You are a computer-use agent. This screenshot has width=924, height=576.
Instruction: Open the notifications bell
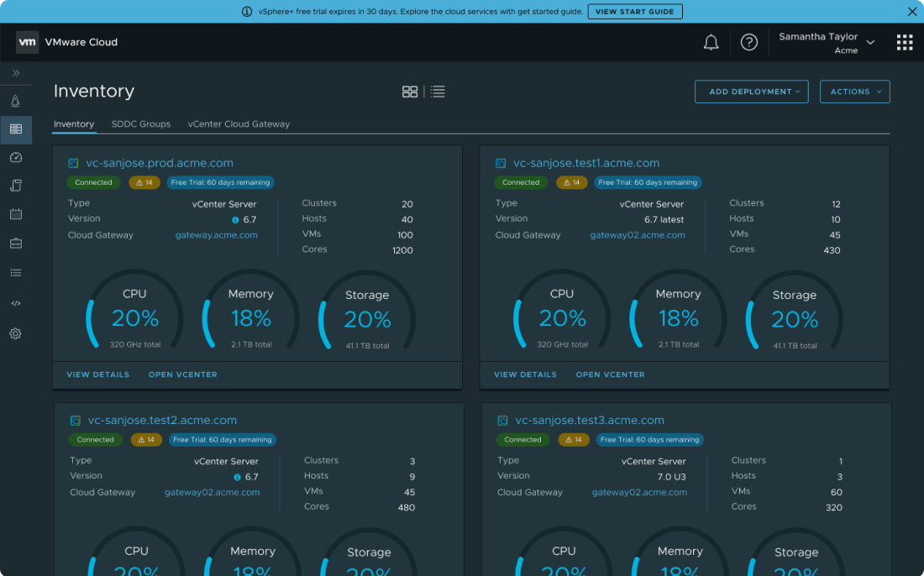[711, 43]
